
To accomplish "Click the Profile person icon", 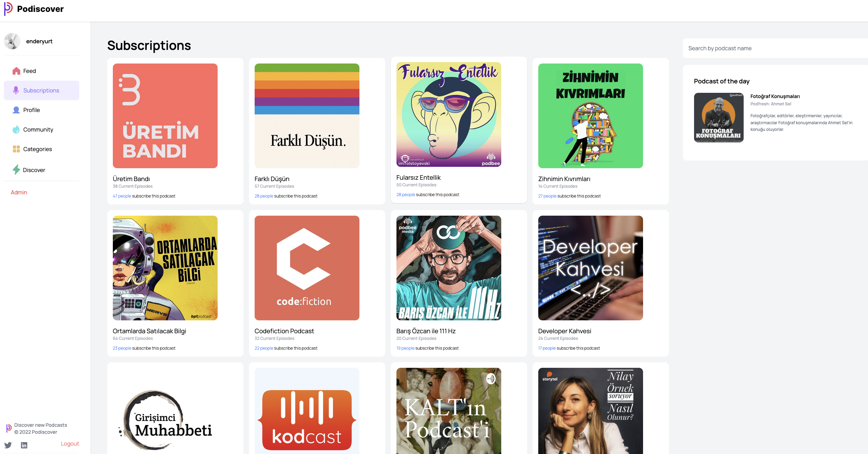I will tap(16, 110).
